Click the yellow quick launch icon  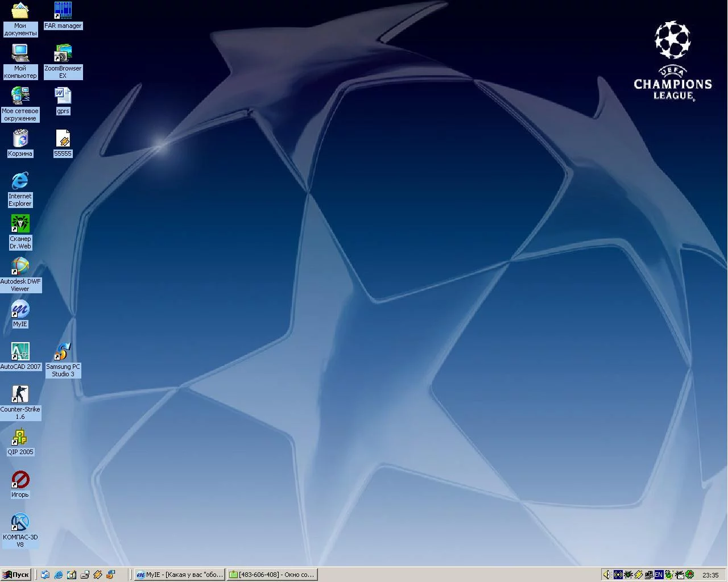pos(97,575)
